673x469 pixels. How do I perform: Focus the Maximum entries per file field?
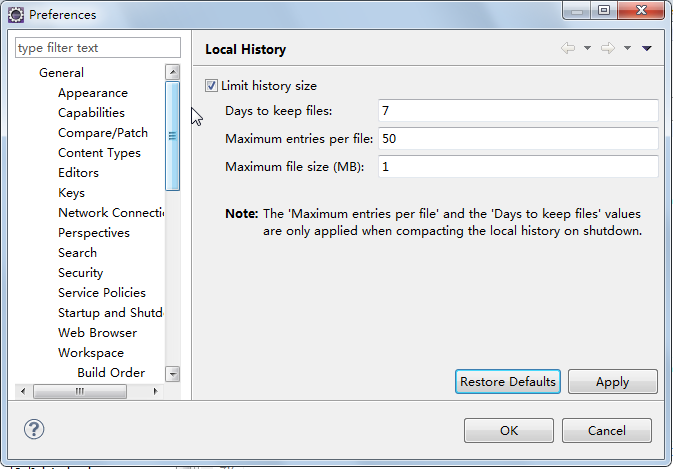coord(517,139)
